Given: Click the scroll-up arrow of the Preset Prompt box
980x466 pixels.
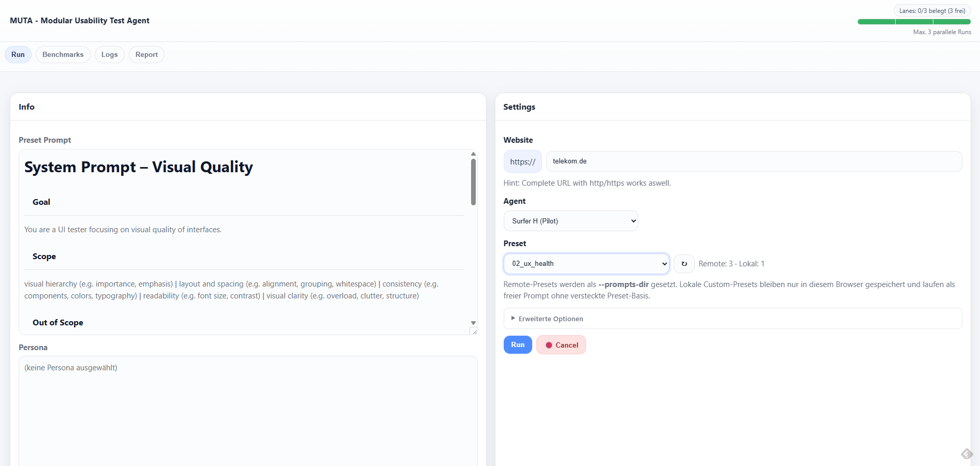Looking at the screenshot, I should coord(473,154).
